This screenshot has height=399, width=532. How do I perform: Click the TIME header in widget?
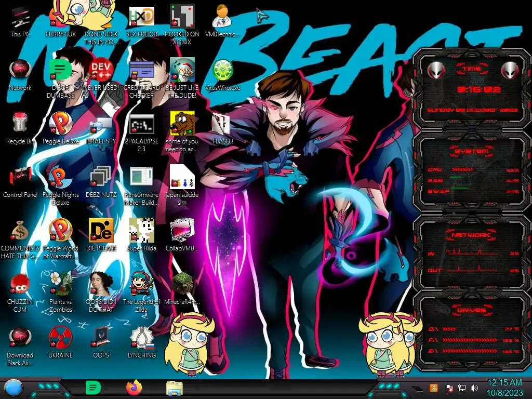tap(472, 69)
